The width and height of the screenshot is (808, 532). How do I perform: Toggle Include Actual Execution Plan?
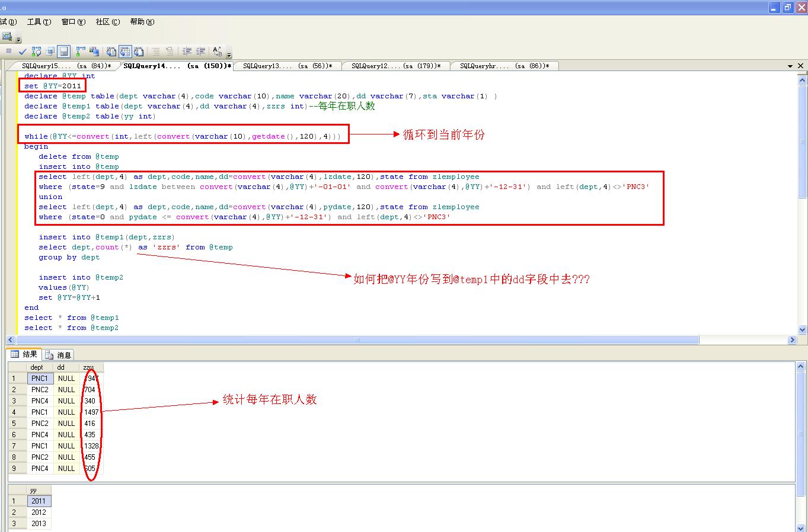(x=81, y=52)
